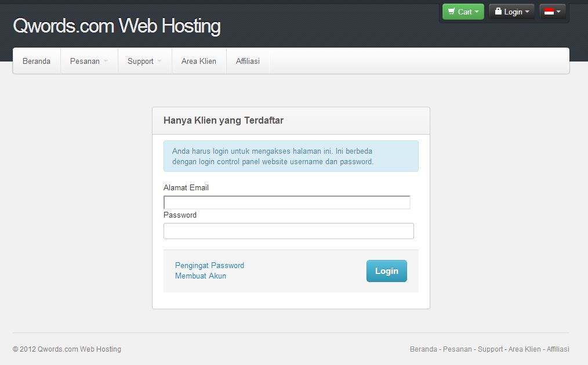Viewport: 588px width, 365px height.
Task: Click the padlock icon beside Login
Action: (x=498, y=12)
